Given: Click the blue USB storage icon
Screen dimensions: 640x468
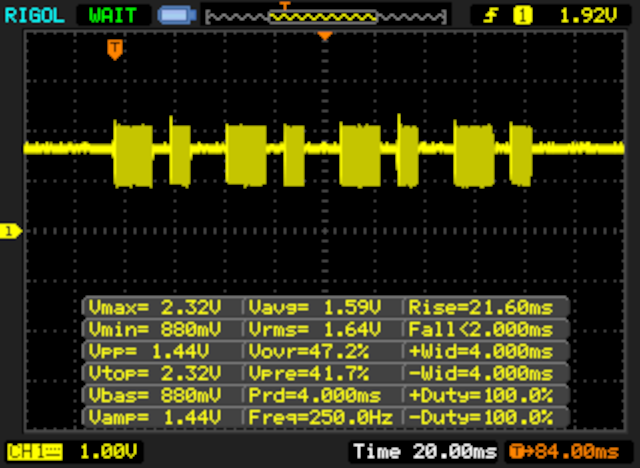Looking at the screenshot, I should point(177,16).
